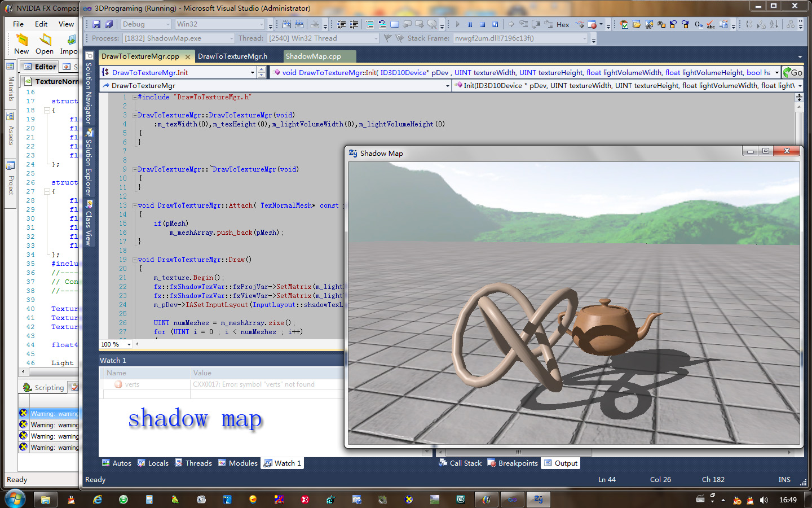Click the Save icon in the toolbar

click(x=96, y=24)
